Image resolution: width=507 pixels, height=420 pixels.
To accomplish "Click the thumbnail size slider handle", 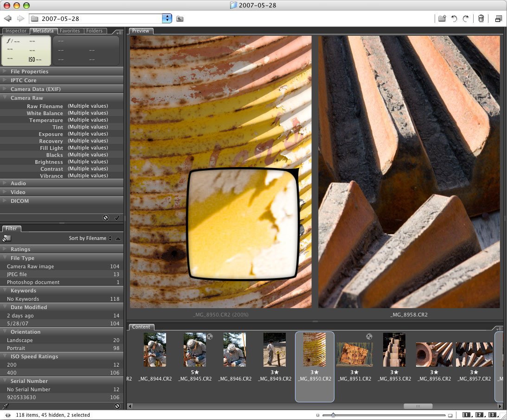I will [333, 415].
